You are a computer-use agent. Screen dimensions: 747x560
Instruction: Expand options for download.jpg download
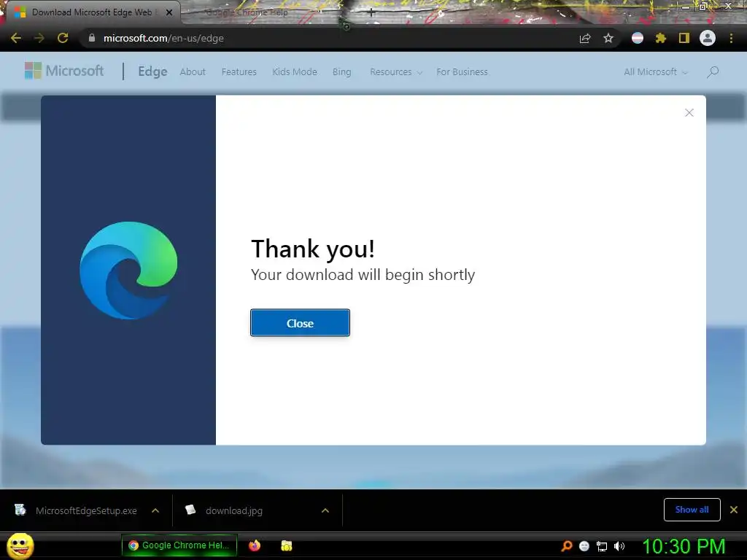(325, 510)
